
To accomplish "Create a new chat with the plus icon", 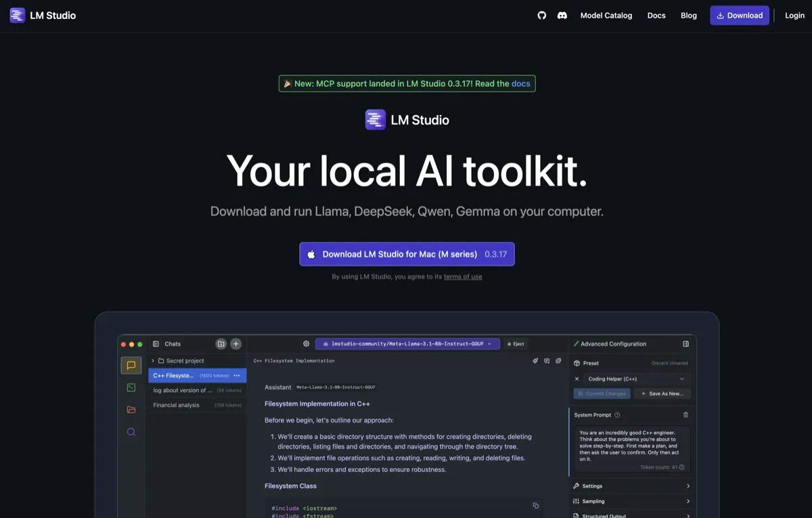I will point(235,343).
